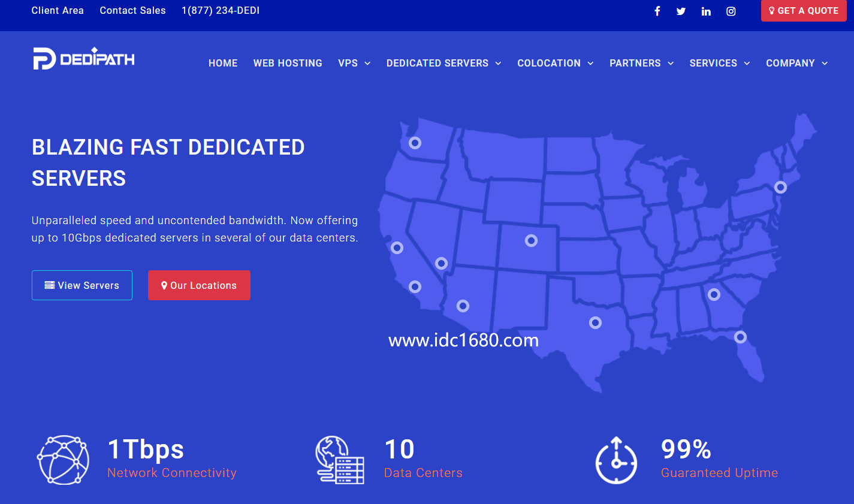Click the Guaranteed Uptime label
Viewport: 854px width, 504px height.
719,473
